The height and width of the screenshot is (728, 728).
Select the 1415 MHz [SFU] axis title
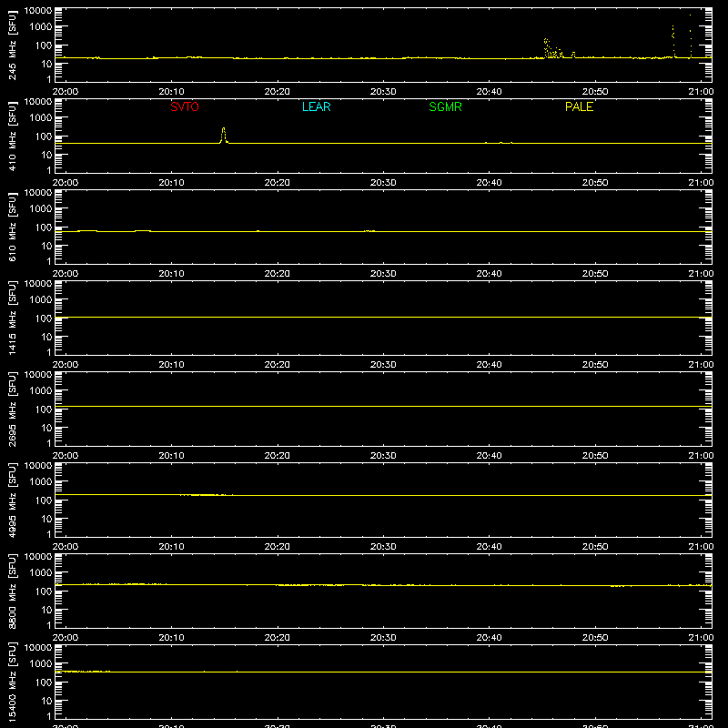(12, 318)
